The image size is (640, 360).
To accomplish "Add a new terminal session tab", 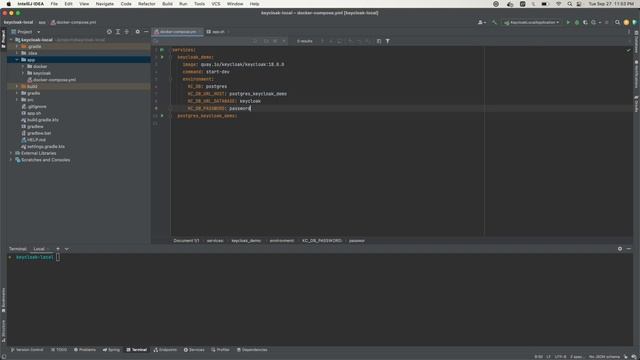I will pyautogui.click(x=58, y=249).
